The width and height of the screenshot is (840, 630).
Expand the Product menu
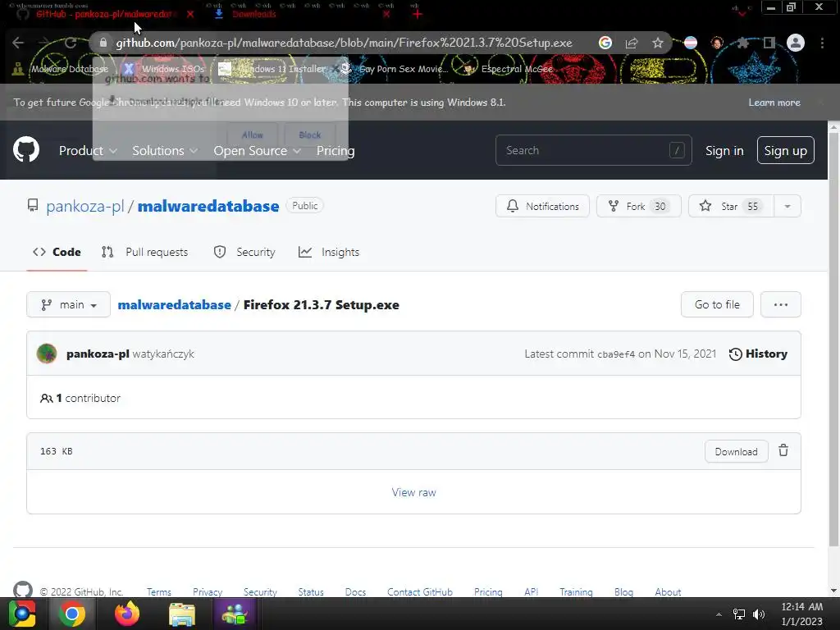coord(88,151)
